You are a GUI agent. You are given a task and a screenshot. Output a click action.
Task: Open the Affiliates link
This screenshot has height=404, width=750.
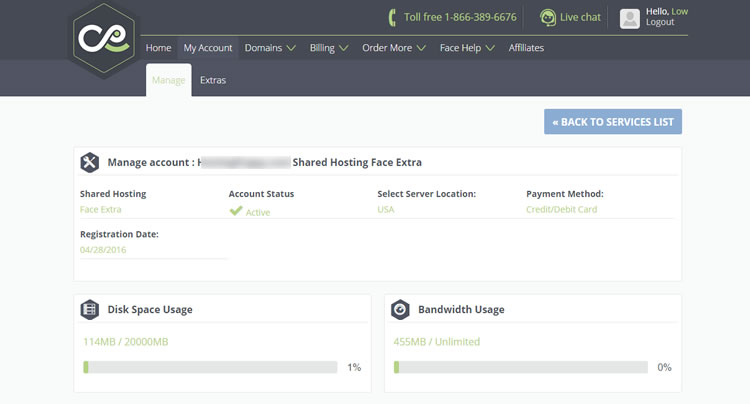(526, 47)
